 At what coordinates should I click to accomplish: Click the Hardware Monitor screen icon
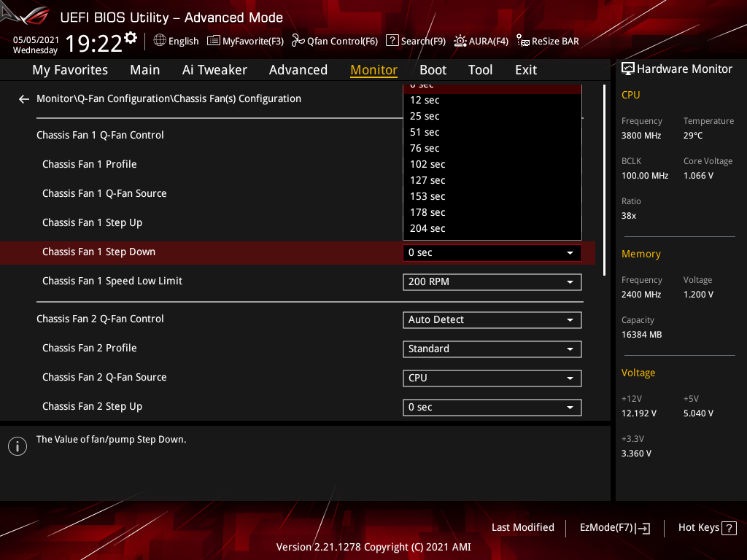click(x=628, y=69)
